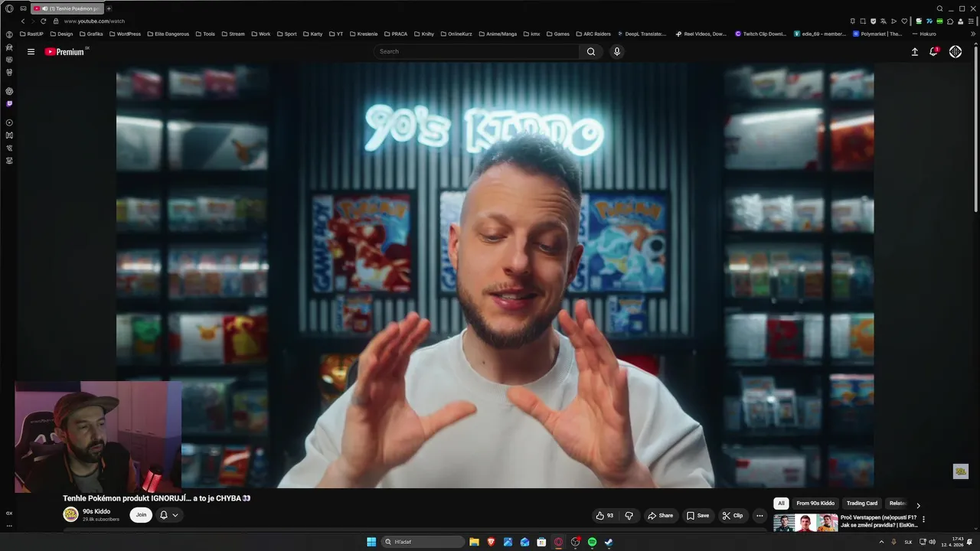
Task: Open the browser extensions puzzle icon
Action: coord(951,21)
